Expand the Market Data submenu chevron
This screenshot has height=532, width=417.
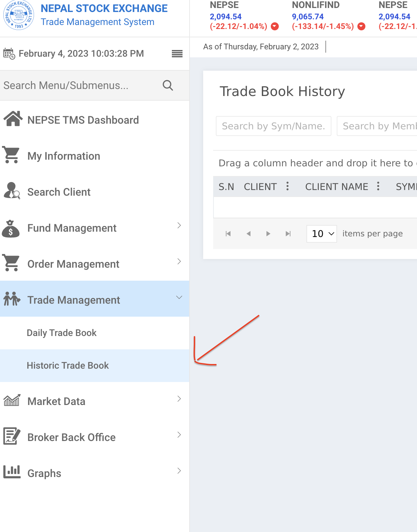pos(179,399)
